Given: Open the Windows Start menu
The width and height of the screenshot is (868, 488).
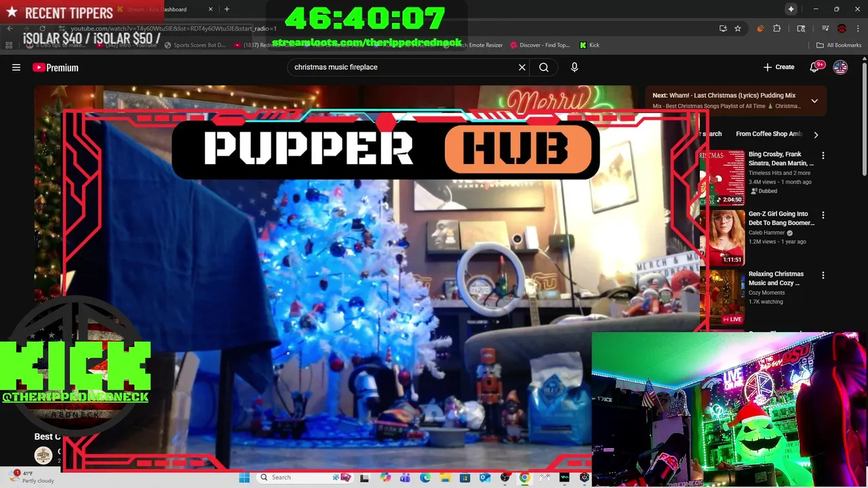Looking at the screenshot, I should pyautogui.click(x=244, y=477).
